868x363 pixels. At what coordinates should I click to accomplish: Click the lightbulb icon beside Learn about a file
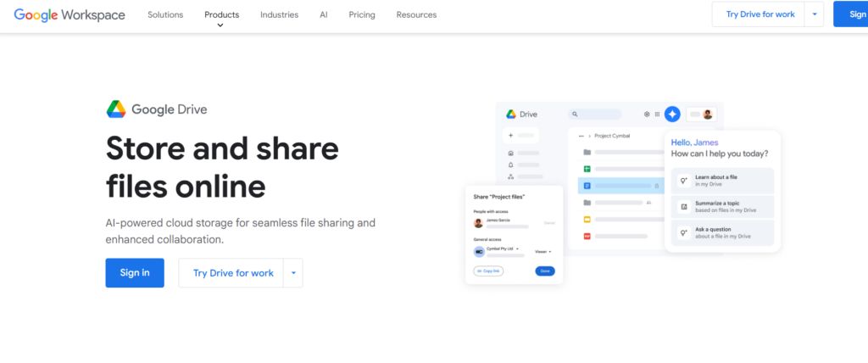pos(684,180)
